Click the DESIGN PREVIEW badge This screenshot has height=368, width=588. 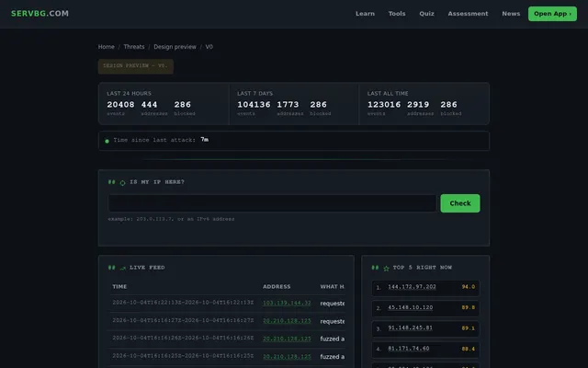(136, 66)
